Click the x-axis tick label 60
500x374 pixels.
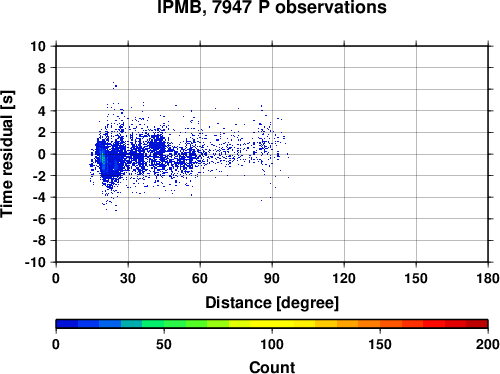click(200, 278)
